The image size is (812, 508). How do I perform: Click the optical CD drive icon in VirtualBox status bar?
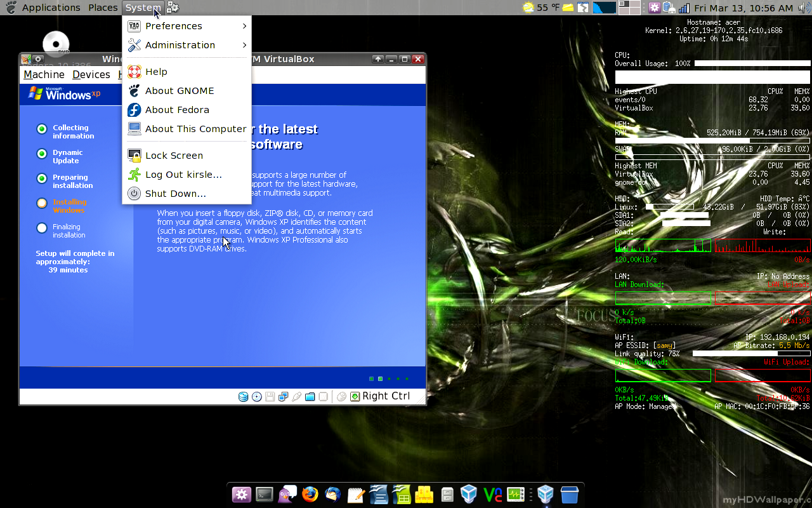256,397
